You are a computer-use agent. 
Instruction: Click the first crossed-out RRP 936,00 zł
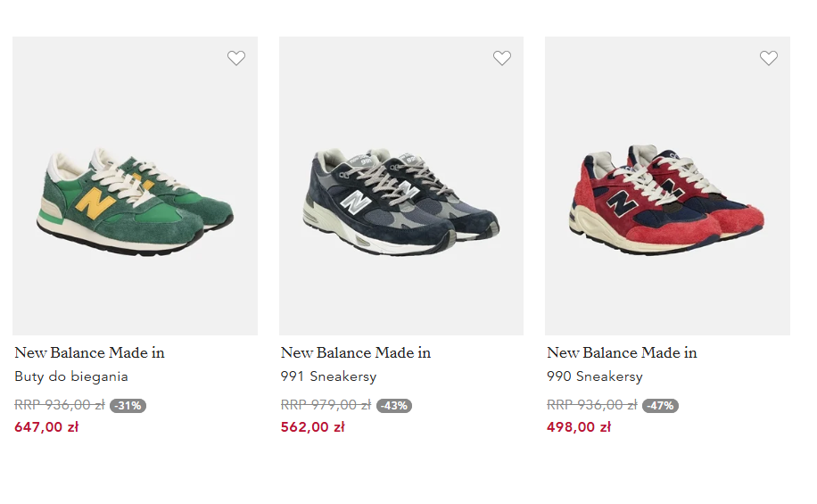pyautogui.click(x=59, y=405)
